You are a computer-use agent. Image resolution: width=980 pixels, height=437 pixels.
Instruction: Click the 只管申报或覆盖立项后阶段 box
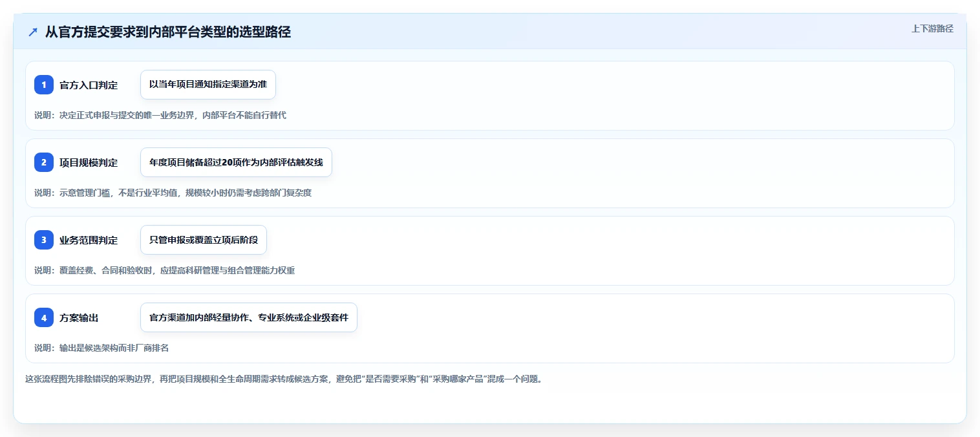(x=204, y=240)
